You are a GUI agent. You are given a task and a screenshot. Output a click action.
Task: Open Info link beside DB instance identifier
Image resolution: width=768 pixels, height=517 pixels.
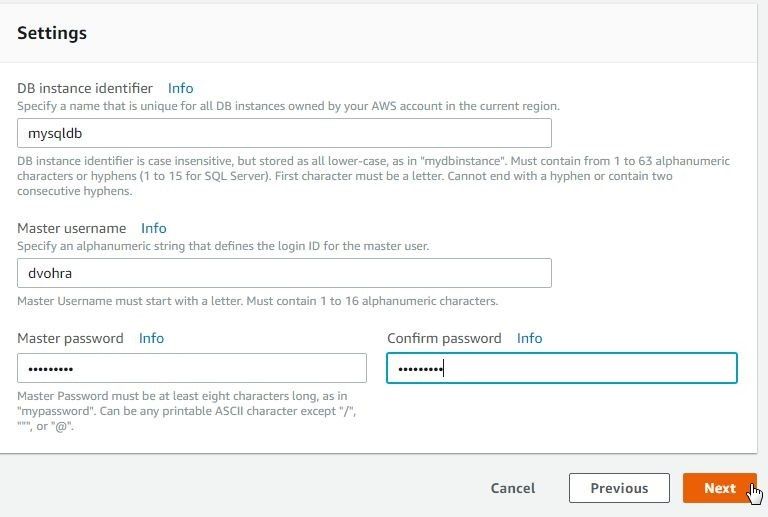point(180,88)
